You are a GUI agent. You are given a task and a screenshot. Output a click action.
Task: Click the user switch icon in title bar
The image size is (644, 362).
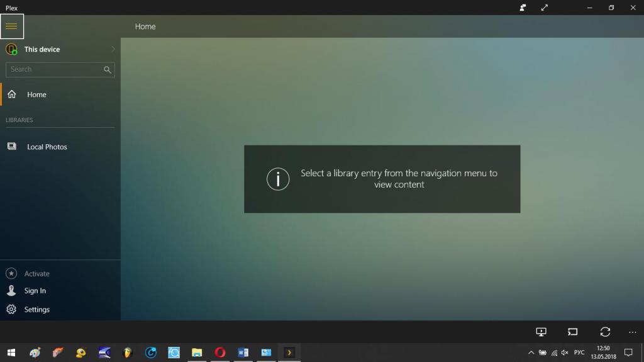click(x=523, y=8)
